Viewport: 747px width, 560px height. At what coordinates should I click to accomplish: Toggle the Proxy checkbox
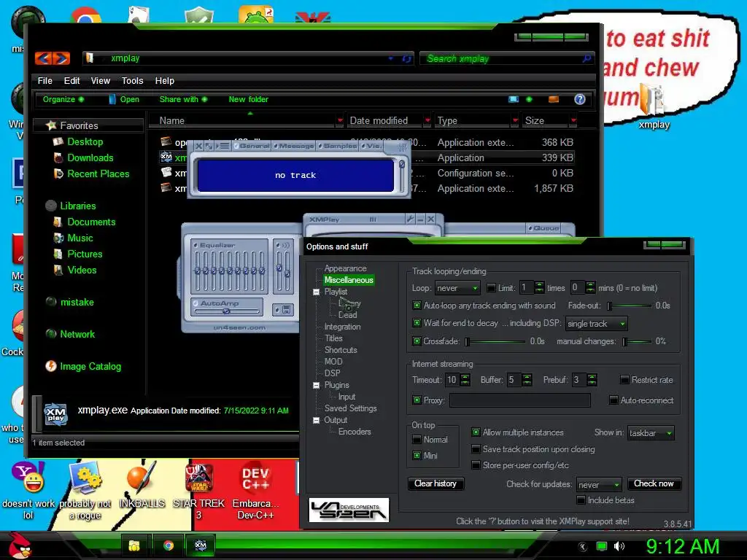pos(417,400)
